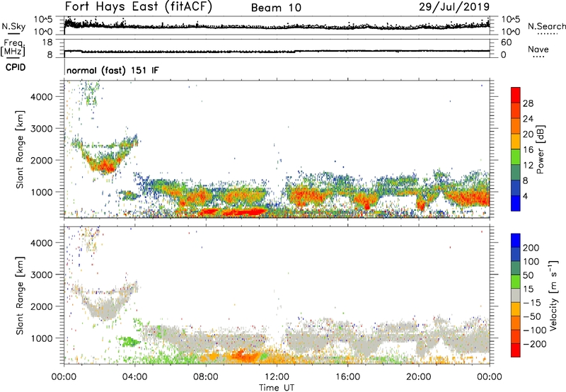Image resolution: width=566 pixels, height=392 pixels.
Task: Click the 'CPID' label
Action: (x=16, y=67)
